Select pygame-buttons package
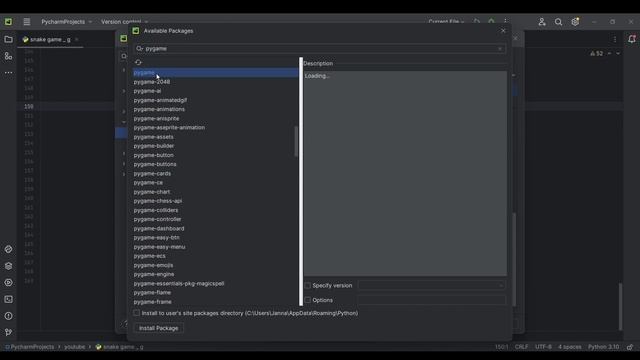The image size is (640, 360). pos(216,164)
